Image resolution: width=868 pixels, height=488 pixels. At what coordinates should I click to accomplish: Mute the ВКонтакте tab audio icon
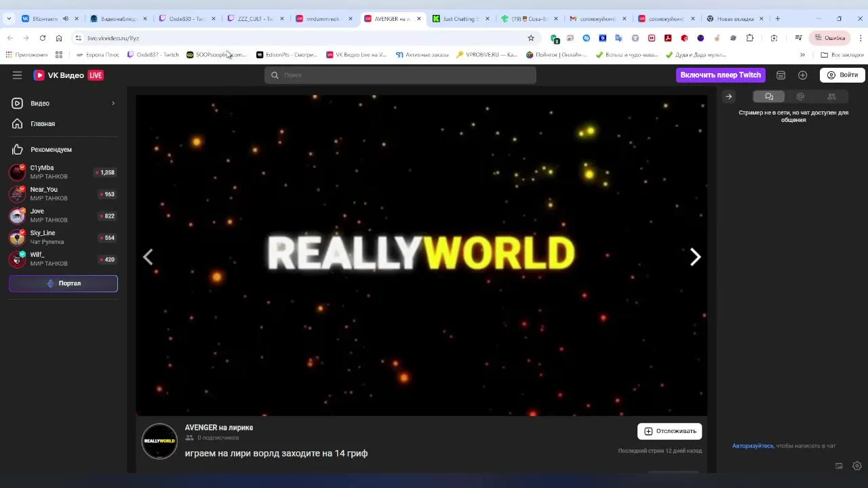(x=66, y=19)
